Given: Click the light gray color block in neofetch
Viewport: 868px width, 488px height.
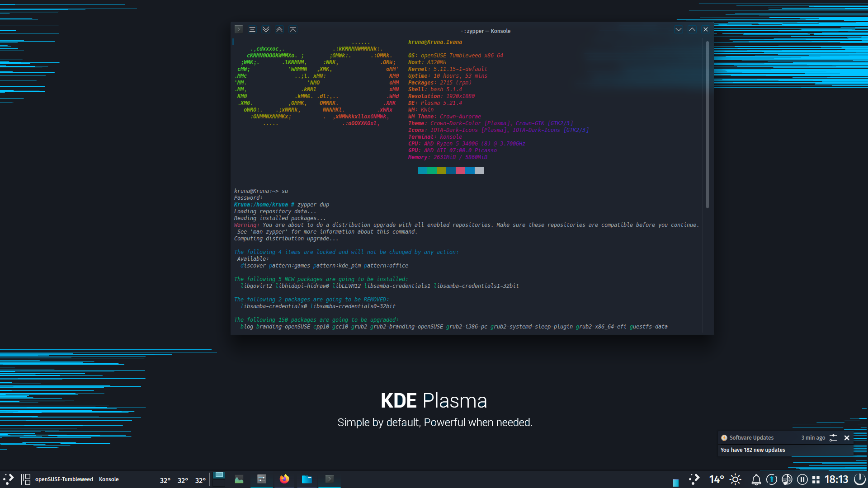Looking at the screenshot, I should pyautogui.click(x=479, y=171).
